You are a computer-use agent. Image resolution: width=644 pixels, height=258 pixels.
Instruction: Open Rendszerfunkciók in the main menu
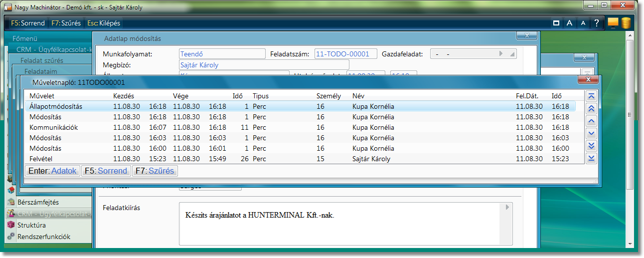[x=44, y=237]
